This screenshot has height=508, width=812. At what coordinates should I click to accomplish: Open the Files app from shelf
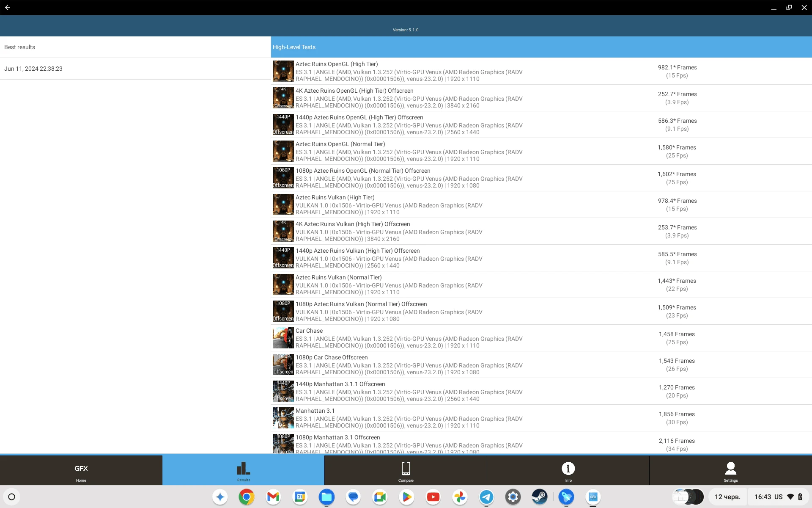[326, 497]
